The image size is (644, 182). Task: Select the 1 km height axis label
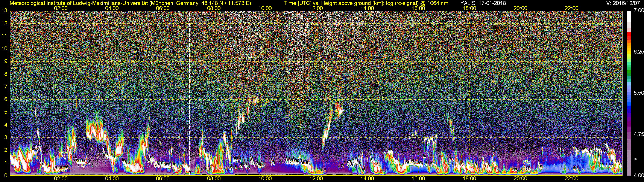click(x=6, y=163)
